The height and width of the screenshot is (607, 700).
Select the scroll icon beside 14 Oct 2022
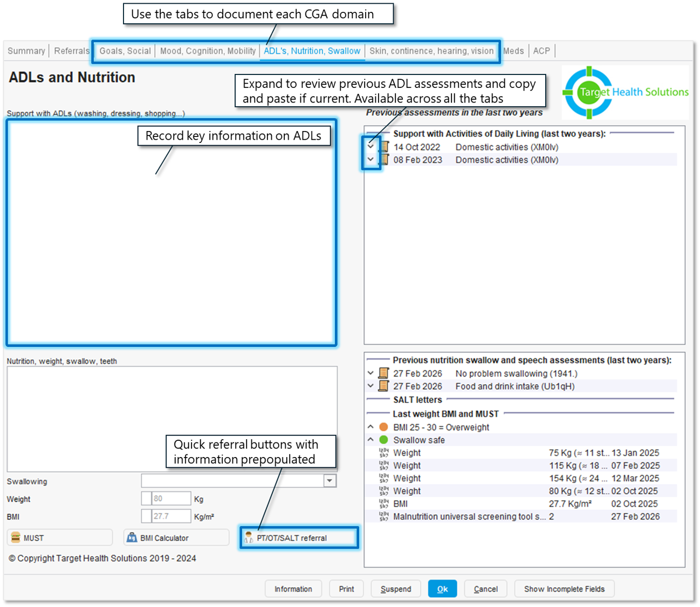point(384,147)
